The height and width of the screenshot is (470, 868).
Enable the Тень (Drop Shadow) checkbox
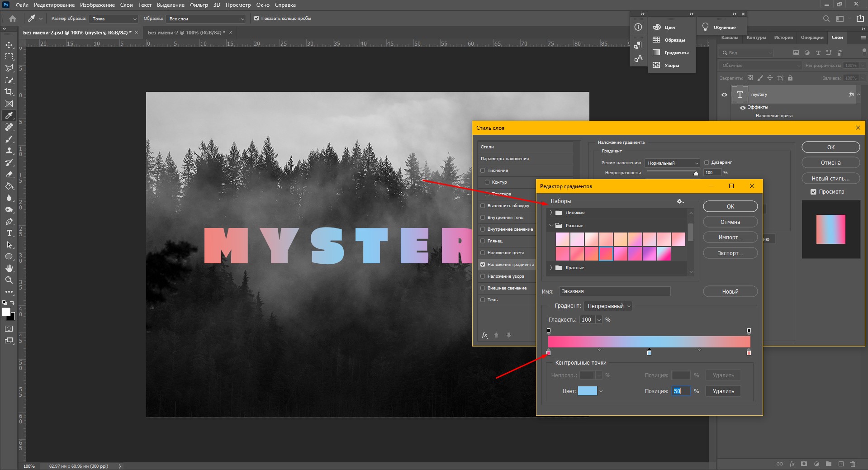point(483,300)
